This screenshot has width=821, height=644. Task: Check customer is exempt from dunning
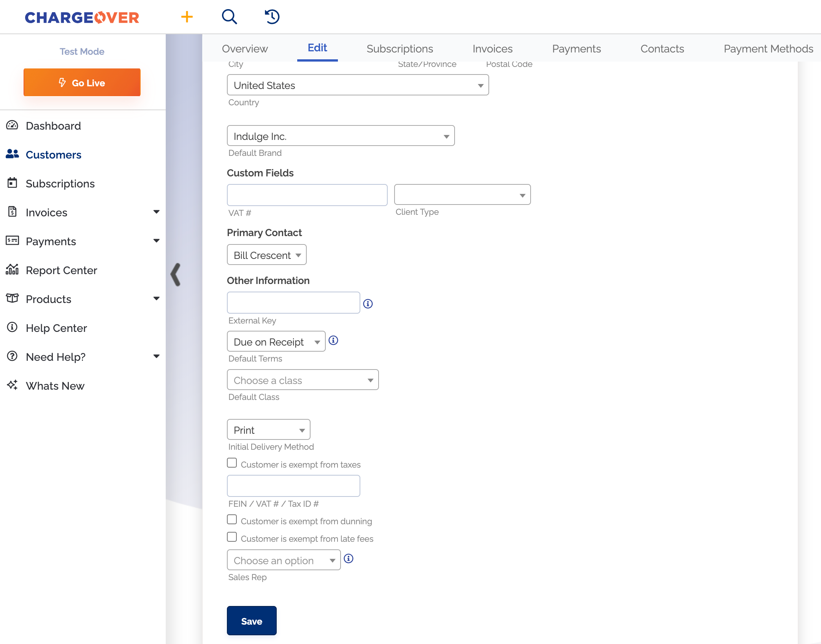click(x=232, y=519)
